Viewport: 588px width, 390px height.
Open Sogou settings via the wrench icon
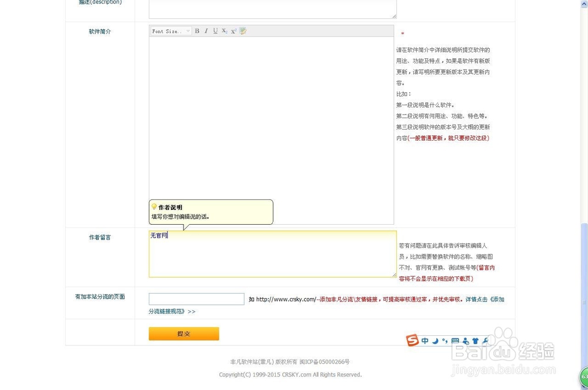486,341
